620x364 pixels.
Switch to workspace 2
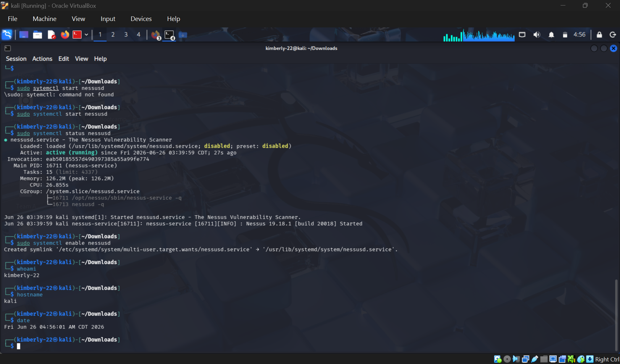(113, 35)
